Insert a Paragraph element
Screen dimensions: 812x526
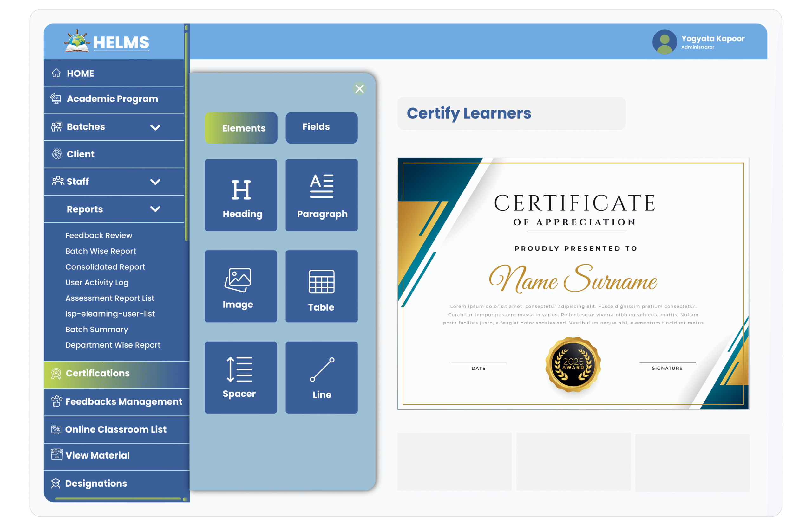click(321, 195)
